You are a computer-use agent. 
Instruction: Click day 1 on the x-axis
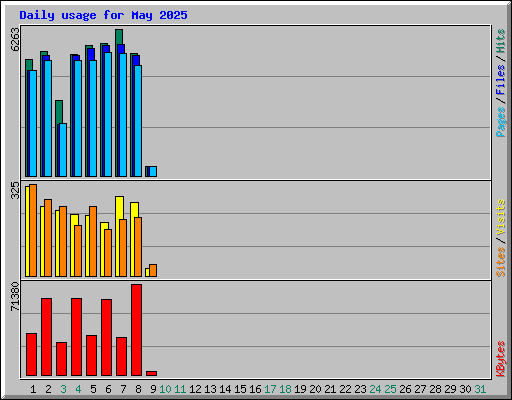(x=33, y=389)
